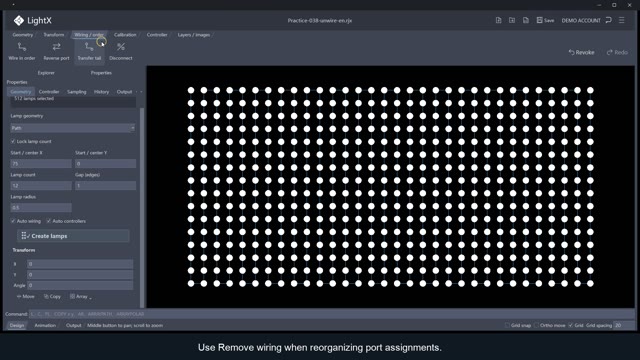
Task: Select the Output properties tab
Action: 124,92
